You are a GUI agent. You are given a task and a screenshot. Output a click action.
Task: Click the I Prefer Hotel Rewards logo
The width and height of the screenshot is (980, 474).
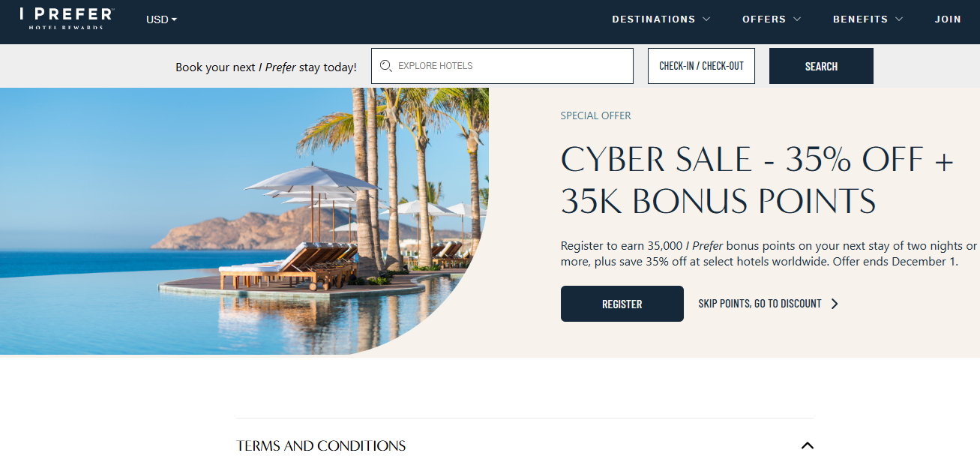(x=67, y=19)
